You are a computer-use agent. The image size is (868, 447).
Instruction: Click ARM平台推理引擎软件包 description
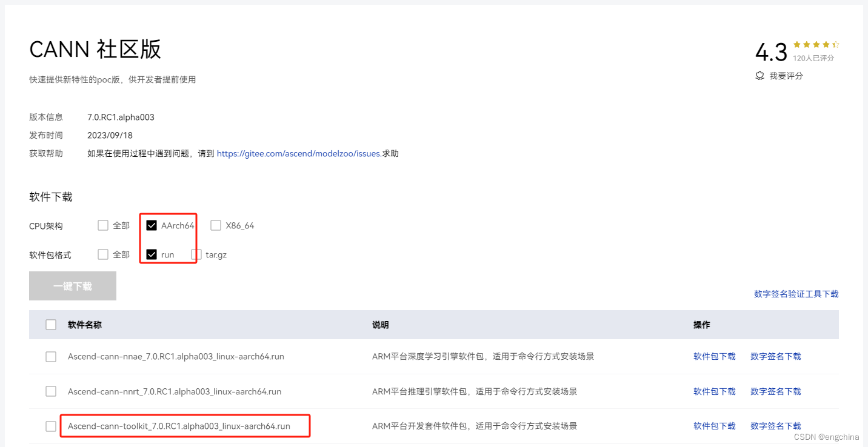click(475, 391)
